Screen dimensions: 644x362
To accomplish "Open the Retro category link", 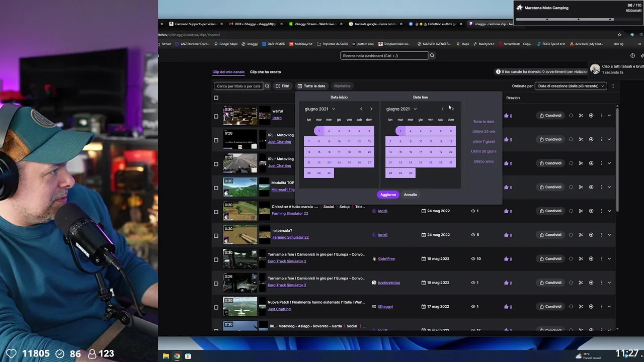I will [277, 118].
